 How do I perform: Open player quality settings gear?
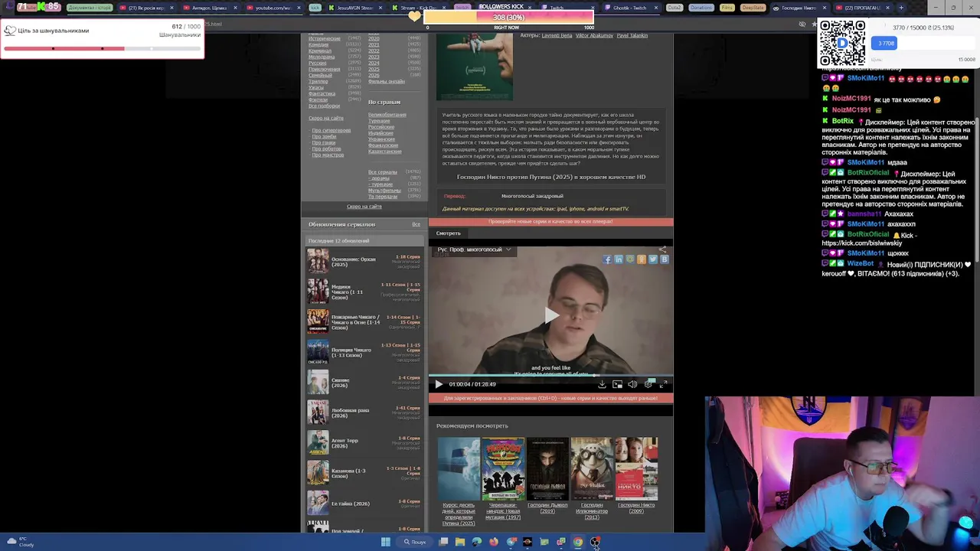[648, 384]
